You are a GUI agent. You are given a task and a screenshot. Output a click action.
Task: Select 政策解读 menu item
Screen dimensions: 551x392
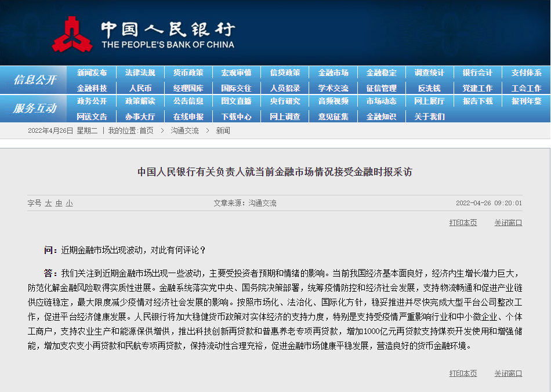(140, 101)
